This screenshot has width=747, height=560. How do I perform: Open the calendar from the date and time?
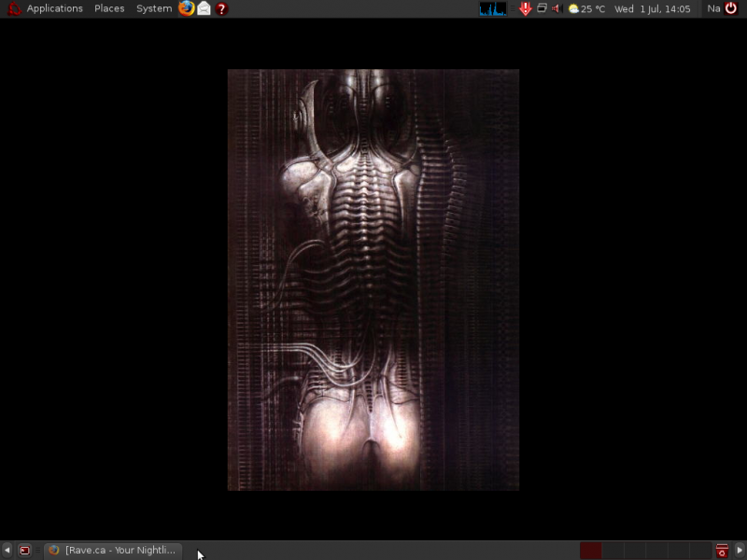pyautogui.click(x=652, y=8)
